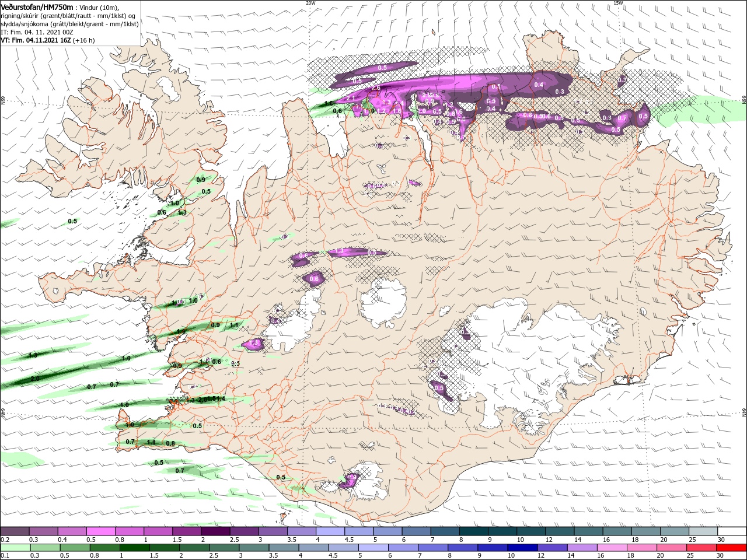Image resolution: width=747 pixels, height=560 pixels.
Task: Pick the light green 0.3 swatch in lower legend
Action: [x=45, y=548]
